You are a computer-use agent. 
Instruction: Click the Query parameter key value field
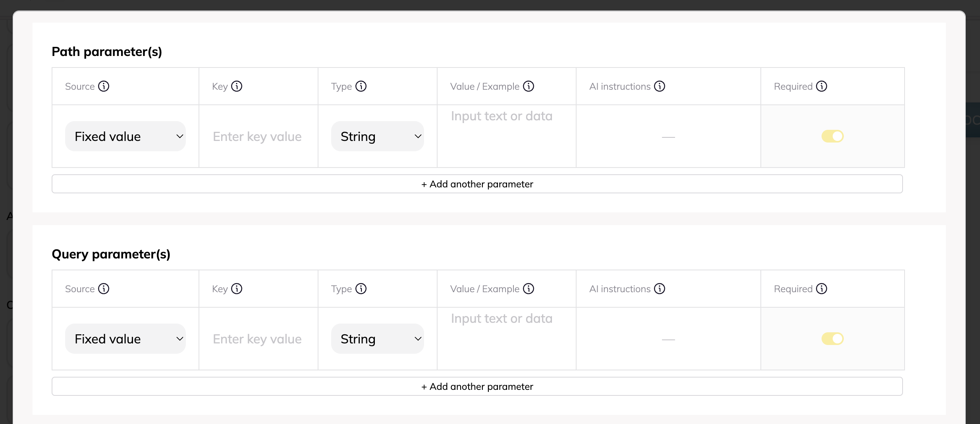coord(257,339)
